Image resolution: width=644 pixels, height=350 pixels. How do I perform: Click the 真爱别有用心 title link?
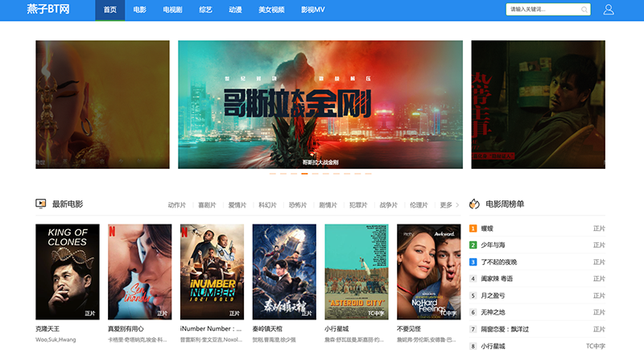(x=126, y=329)
